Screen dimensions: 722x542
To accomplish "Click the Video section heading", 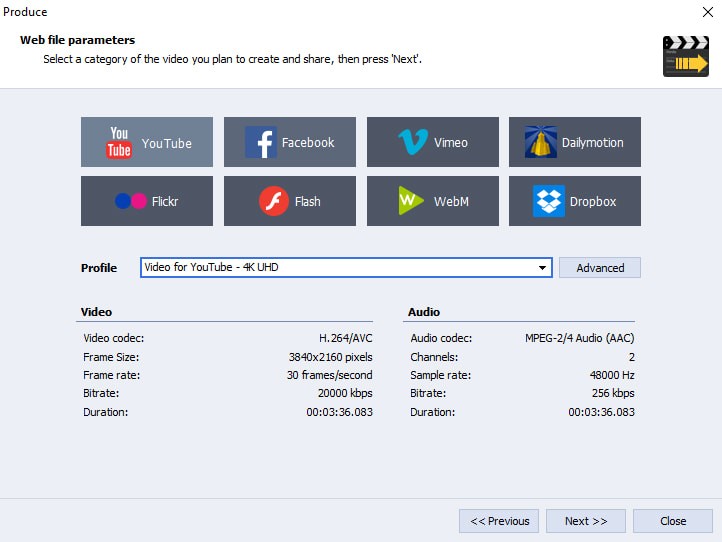I will point(97,312).
